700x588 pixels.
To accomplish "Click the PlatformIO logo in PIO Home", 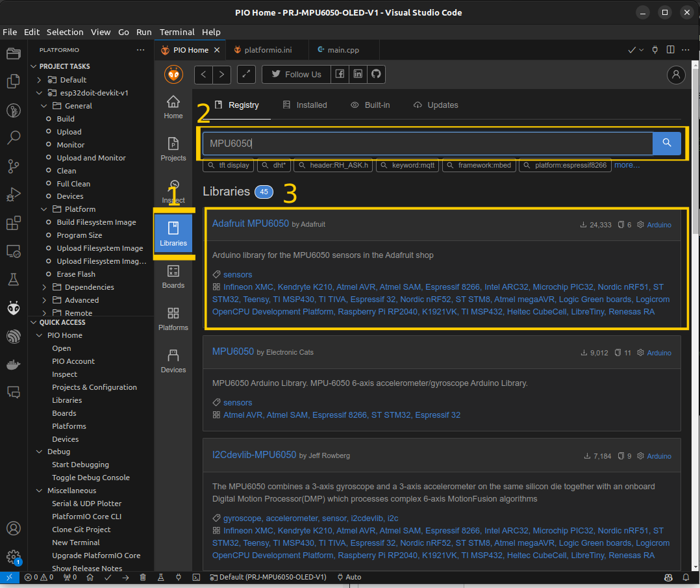I will (173, 74).
